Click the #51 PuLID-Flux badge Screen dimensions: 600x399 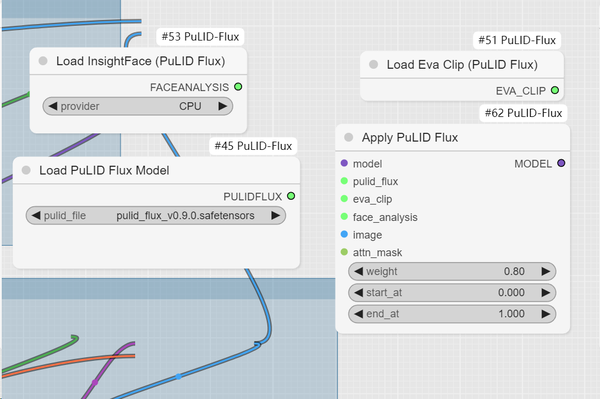(517, 40)
